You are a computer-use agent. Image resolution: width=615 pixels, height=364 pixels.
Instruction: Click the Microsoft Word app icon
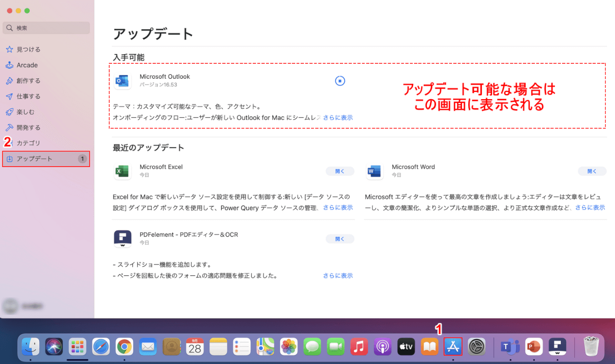374,171
